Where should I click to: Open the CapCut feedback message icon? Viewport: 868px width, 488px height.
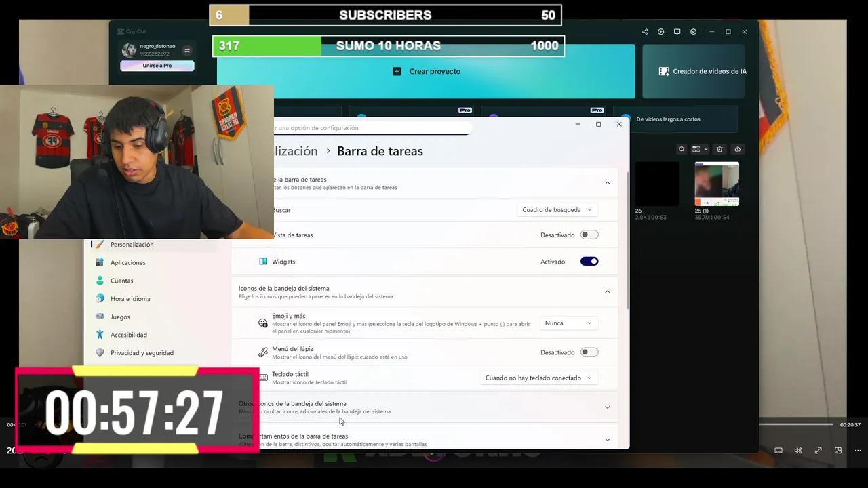(x=677, y=32)
